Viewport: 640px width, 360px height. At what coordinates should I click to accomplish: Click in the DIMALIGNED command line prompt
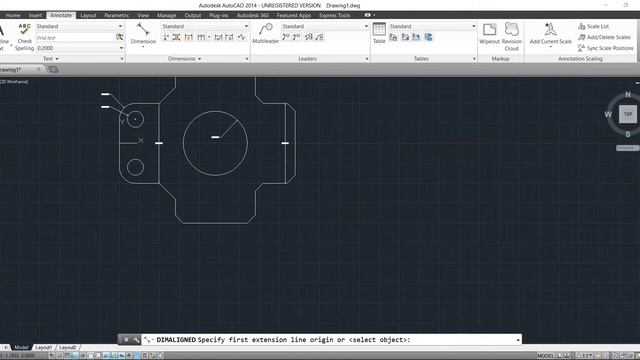click(x=331, y=340)
